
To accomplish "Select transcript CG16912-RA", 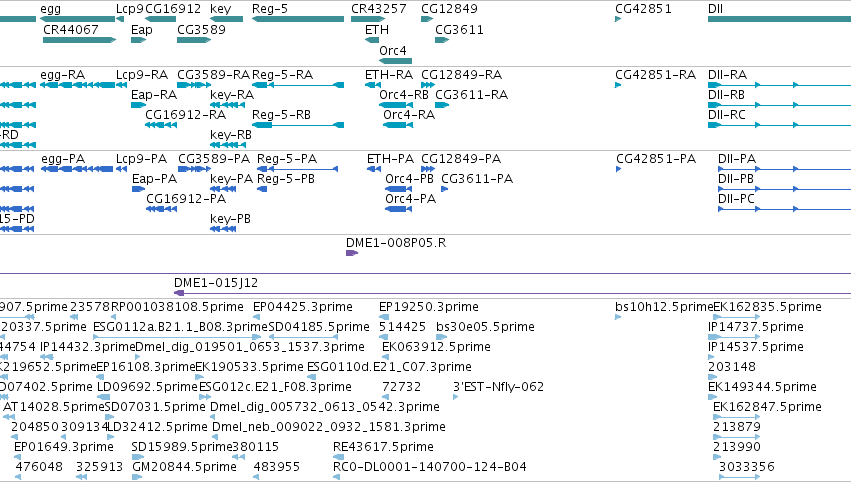I will tap(160, 125).
